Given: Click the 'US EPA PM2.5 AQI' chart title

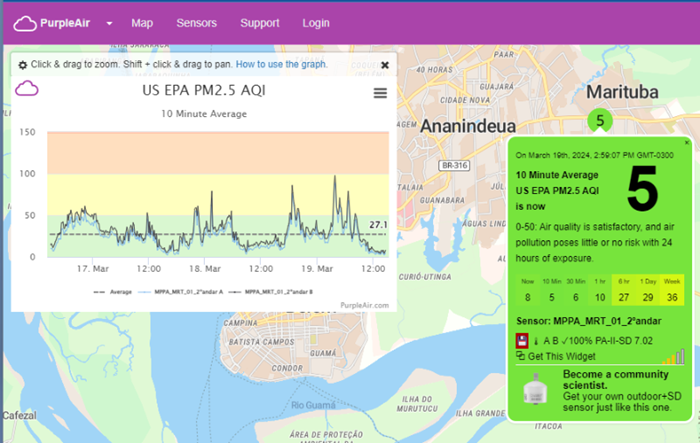Looking at the screenshot, I should (x=204, y=91).
